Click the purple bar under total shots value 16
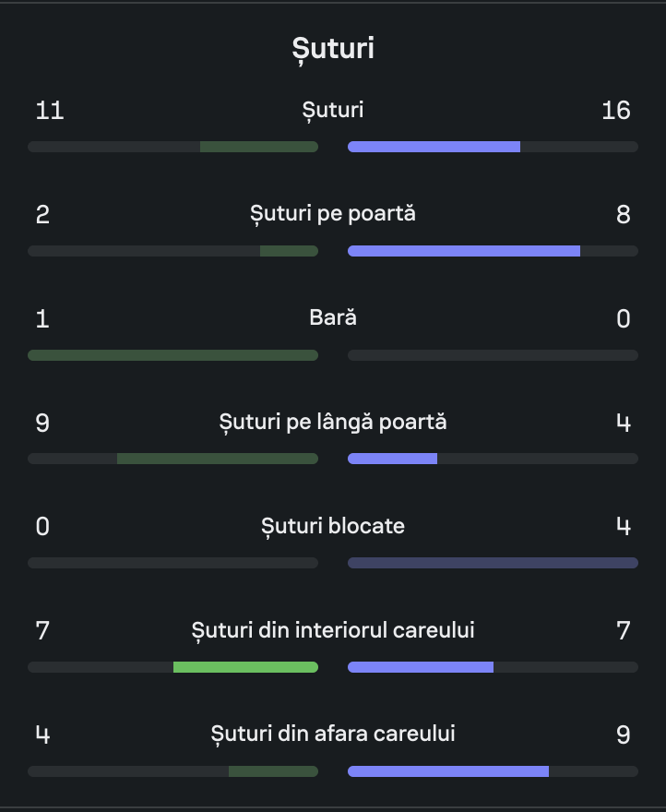Viewport: 666px width, 812px height. point(434,147)
